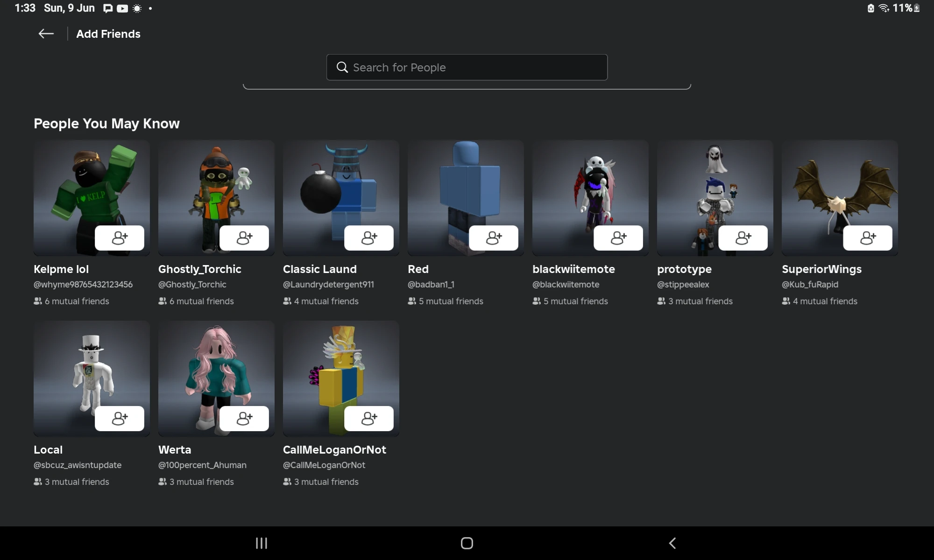Tap add-friend icon for Classic Laund
The width and height of the screenshot is (934, 560).
[x=369, y=238]
